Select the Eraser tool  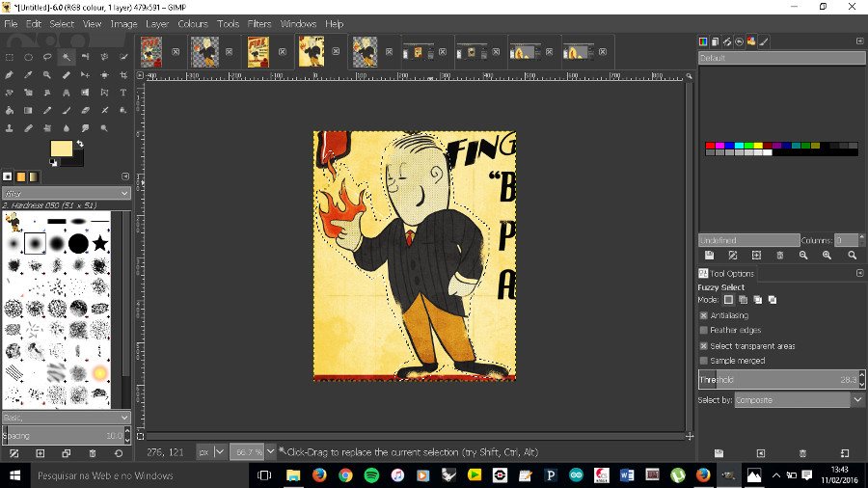click(85, 110)
